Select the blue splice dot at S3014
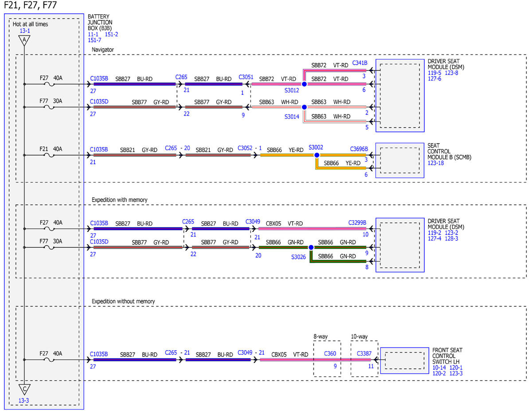532x411 pixels. tap(304, 107)
